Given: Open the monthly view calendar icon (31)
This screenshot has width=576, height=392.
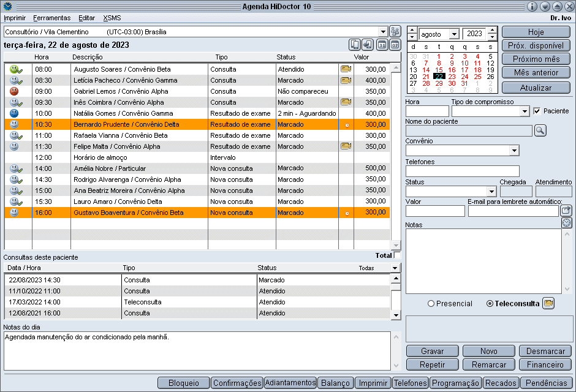Looking at the screenshot, I should (x=382, y=45).
